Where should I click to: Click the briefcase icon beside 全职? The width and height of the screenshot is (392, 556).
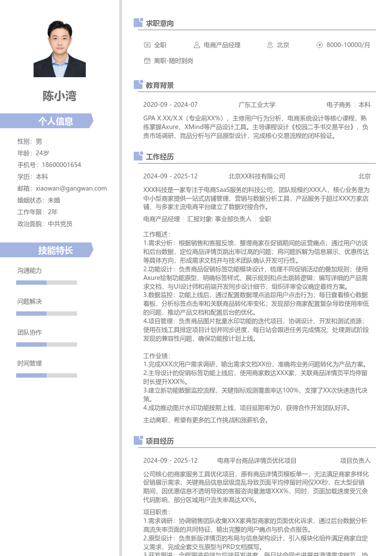click(x=147, y=45)
